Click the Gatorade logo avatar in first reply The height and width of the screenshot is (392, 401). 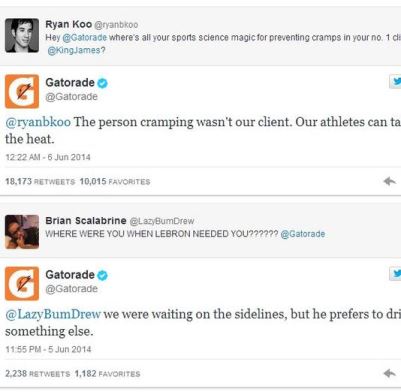click(x=22, y=91)
